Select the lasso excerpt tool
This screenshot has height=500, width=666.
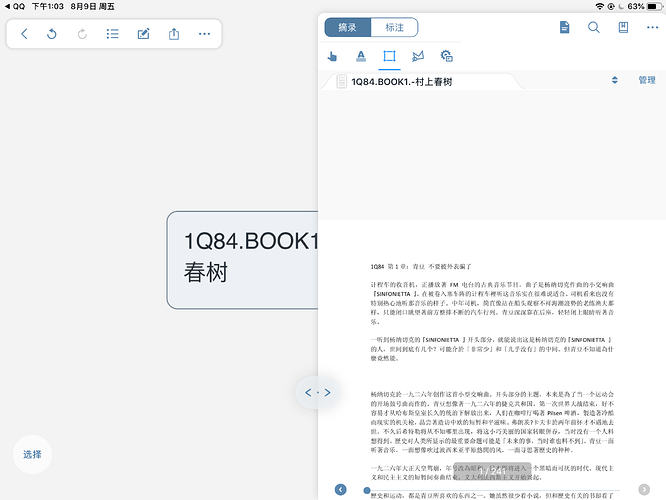pyautogui.click(x=418, y=56)
